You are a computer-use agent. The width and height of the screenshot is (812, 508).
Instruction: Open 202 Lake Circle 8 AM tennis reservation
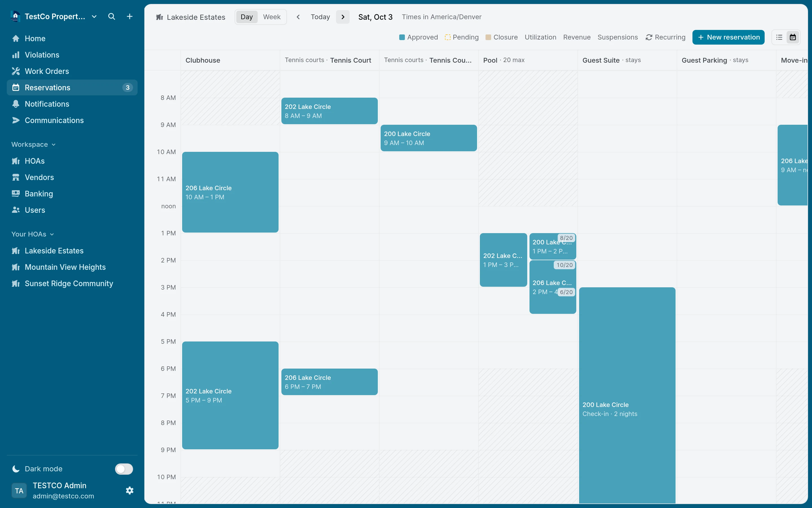(330, 111)
